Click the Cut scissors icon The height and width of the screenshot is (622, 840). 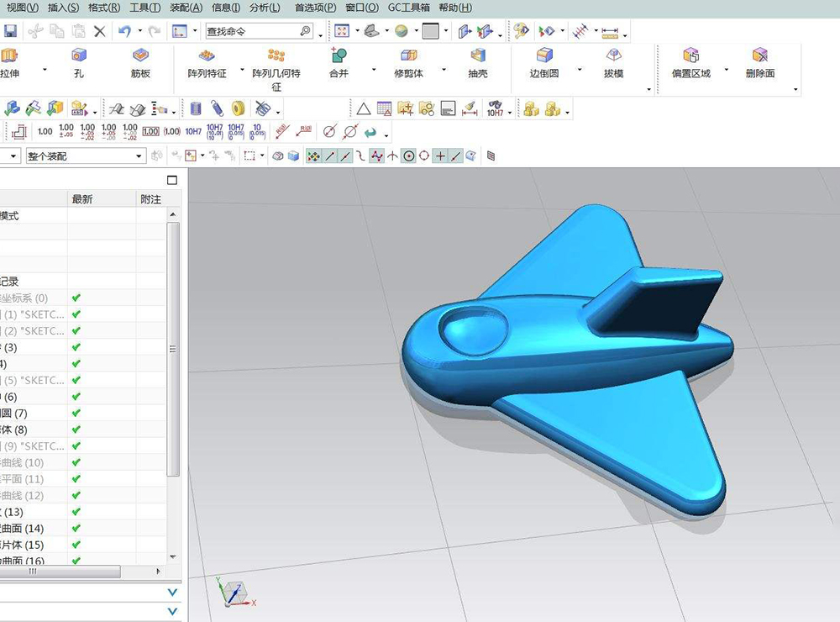click(35, 31)
